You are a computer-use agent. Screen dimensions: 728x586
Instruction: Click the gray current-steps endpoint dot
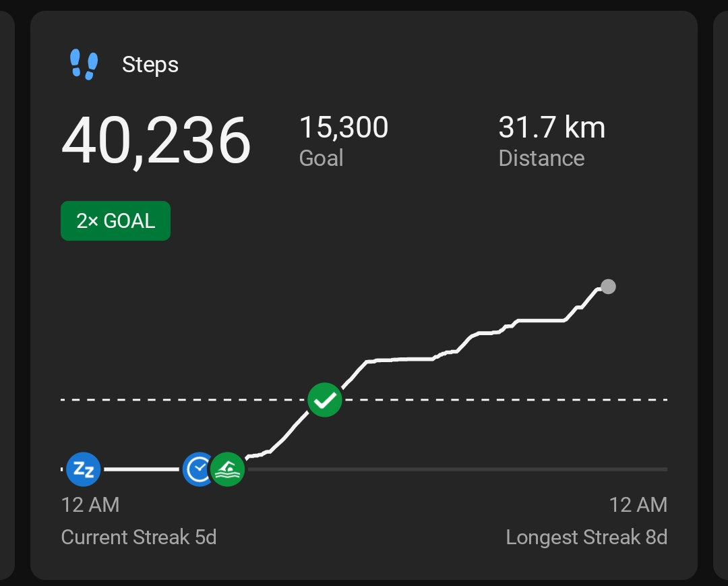[608, 287]
